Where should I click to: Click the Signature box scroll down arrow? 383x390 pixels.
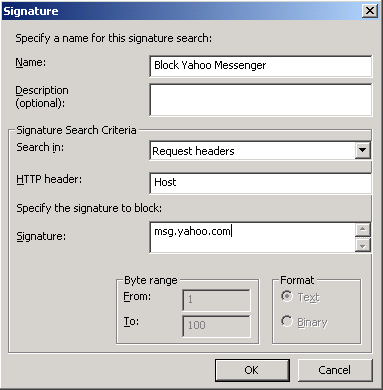(x=363, y=246)
